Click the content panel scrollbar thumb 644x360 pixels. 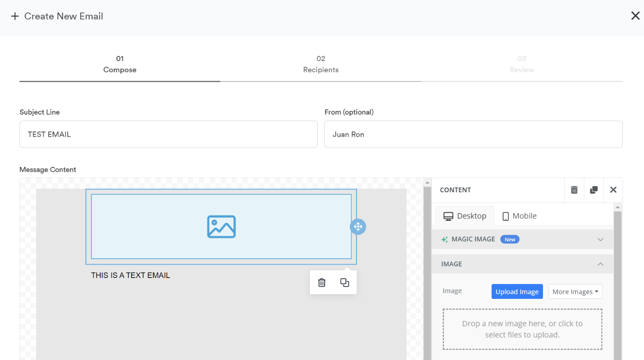coord(617,286)
